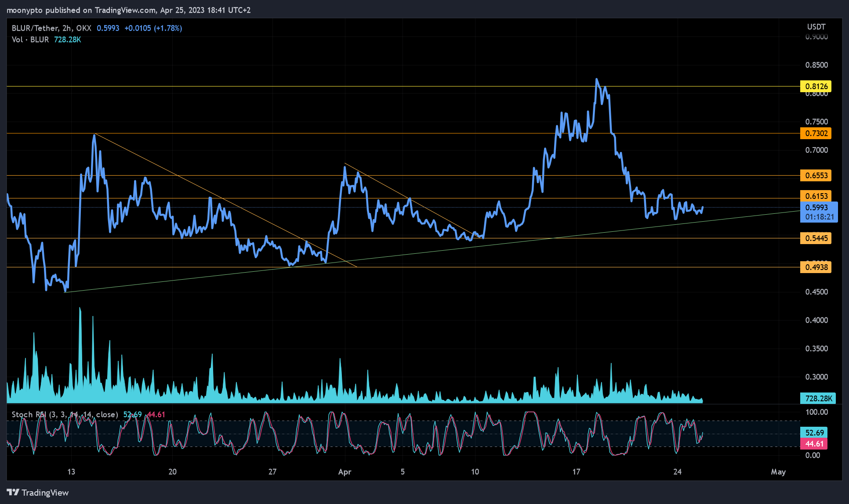Click the BLUR/Tether, 2h, OKX symbol title
Screen dimensions: 849x504
click(51, 28)
